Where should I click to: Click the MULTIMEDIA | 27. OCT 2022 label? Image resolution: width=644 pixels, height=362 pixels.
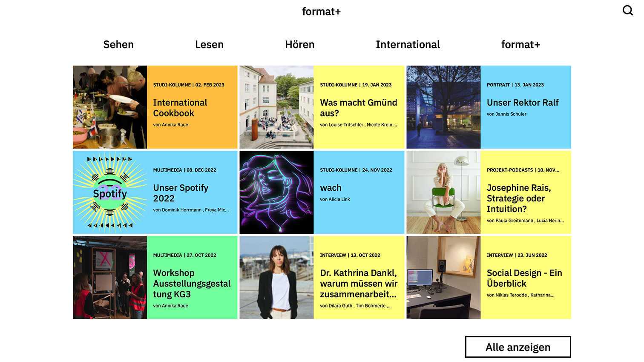point(184,255)
